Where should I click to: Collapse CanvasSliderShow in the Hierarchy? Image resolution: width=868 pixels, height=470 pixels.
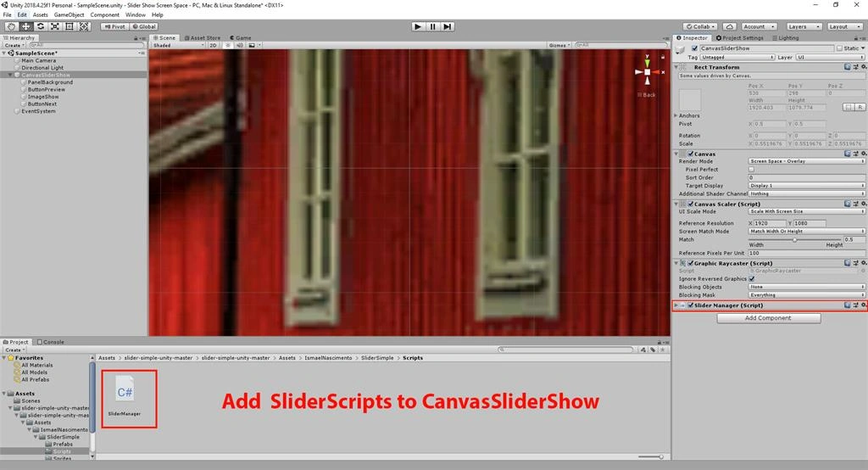[10, 75]
